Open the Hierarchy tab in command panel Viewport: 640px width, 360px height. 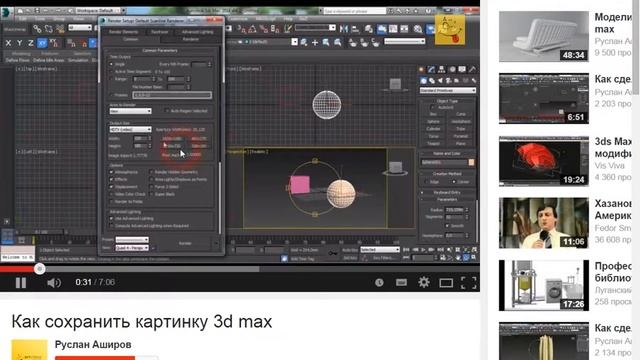tap(442, 69)
